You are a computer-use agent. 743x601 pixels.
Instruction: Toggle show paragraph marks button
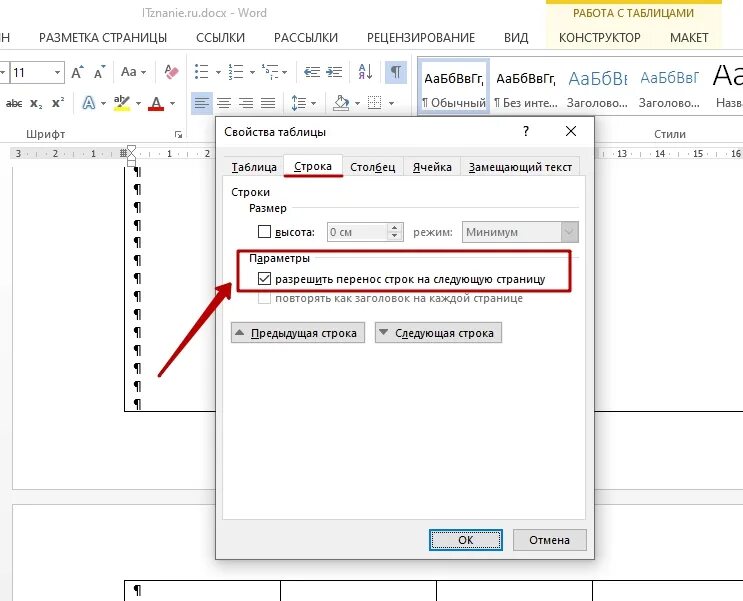[x=396, y=72]
